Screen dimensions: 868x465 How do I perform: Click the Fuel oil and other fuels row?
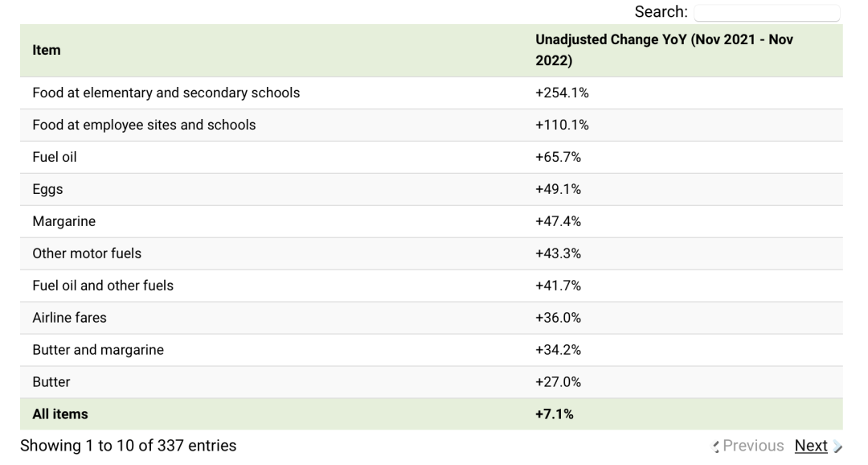coord(103,286)
